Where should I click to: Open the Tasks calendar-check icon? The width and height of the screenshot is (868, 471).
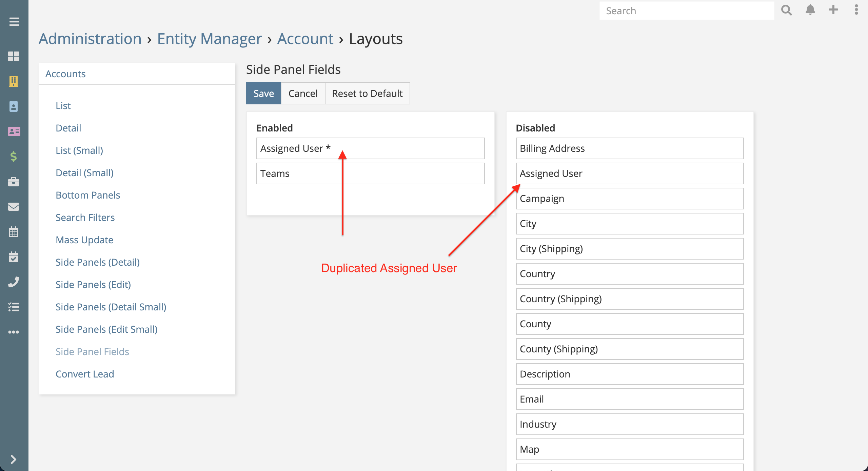[x=14, y=257]
